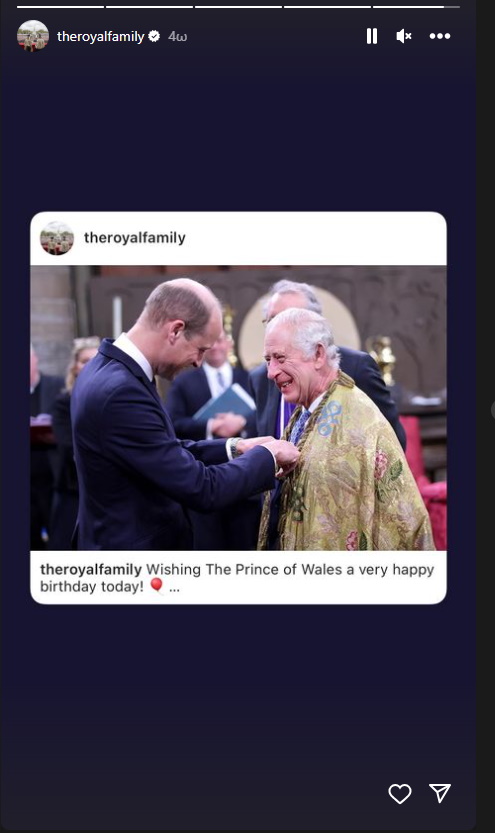495x833 pixels.
Task: Click the verified badge beside theroyalfamily
Action: click(154, 36)
